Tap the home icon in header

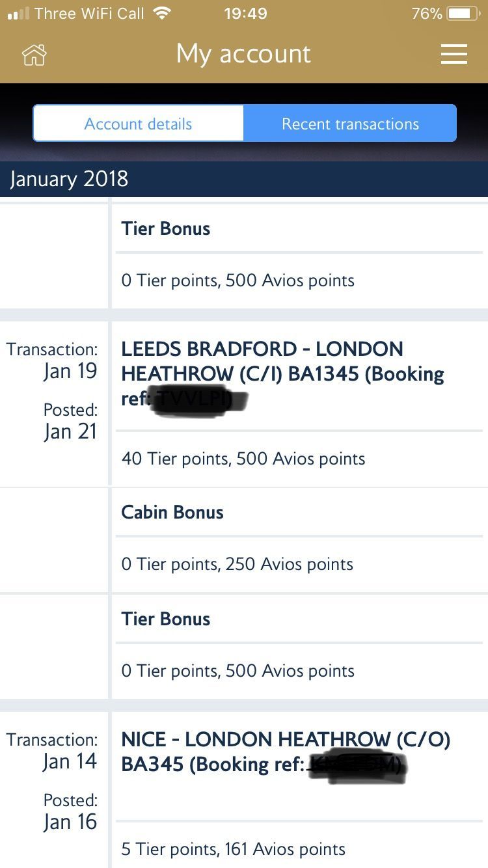click(x=34, y=55)
